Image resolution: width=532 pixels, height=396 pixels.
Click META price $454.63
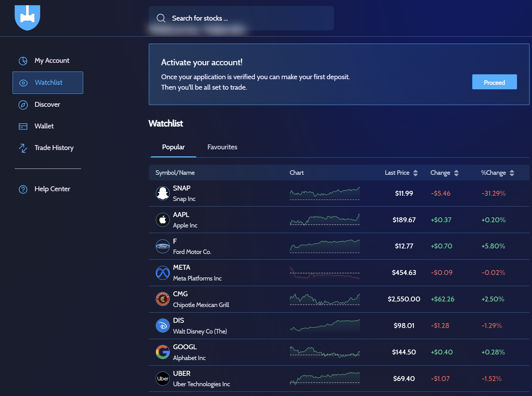[404, 272]
